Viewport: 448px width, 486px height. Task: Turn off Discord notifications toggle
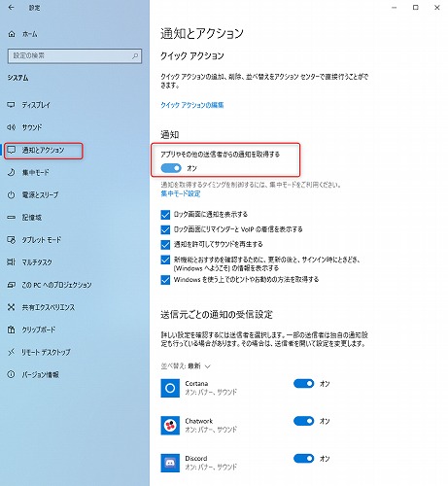tap(303, 459)
